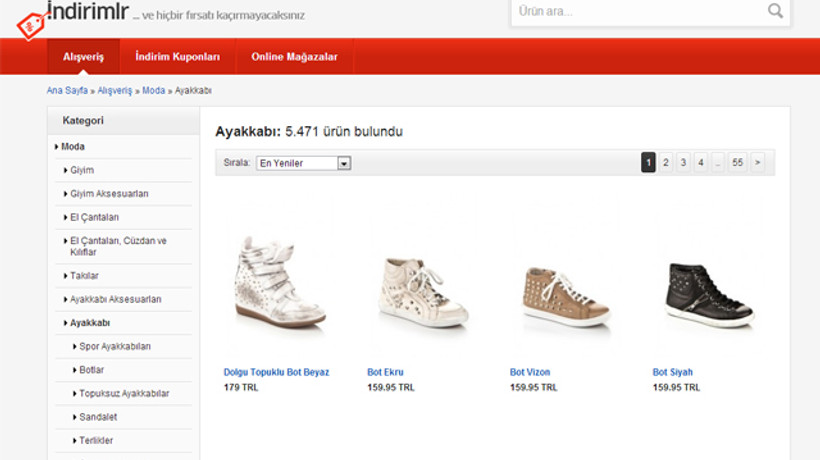Open the white wedge sneaker thumbnail
The width and height of the screenshot is (820, 460).
[x=279, y=284]
